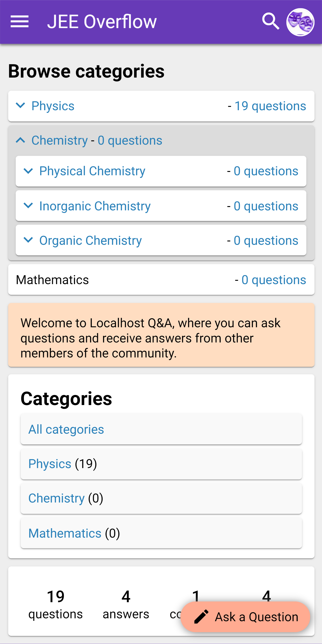Expand Physical Chemistry subcategory chevron
The height and width of the screenshot is (644, 322).
click(x=28, y=171)
